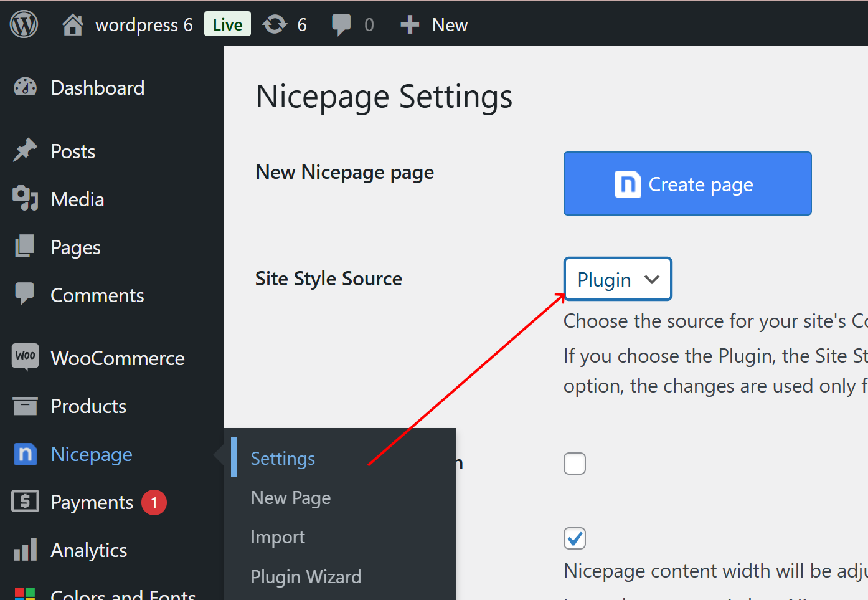Click the Live status badge
Viewport: 868px width, 600px height.
227,24
